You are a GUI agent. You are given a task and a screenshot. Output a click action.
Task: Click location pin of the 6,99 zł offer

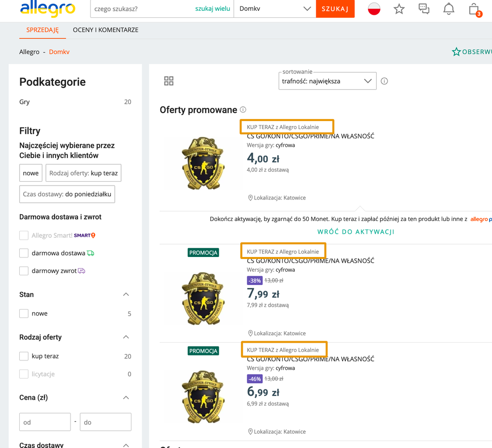[250, 432]
